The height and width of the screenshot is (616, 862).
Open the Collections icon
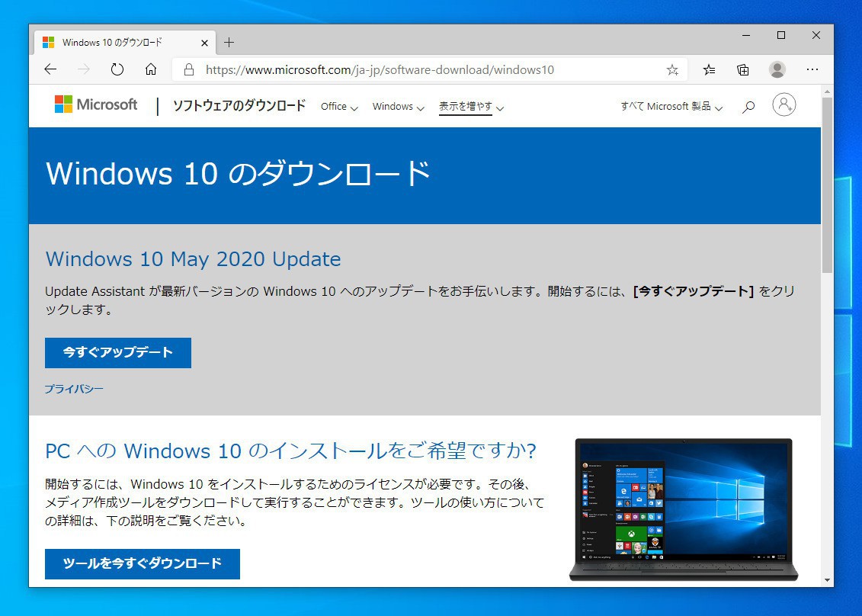[742, 70]
